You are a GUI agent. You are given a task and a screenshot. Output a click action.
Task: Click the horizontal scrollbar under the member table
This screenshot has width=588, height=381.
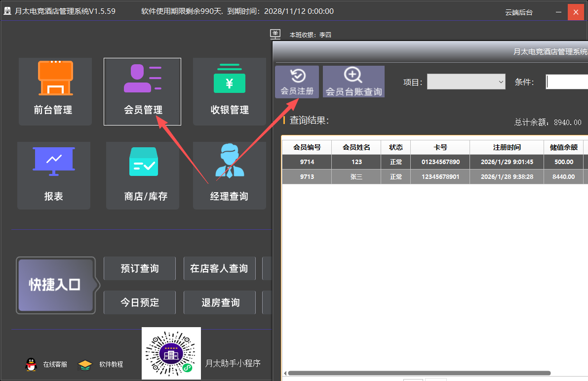pos(419,373)
